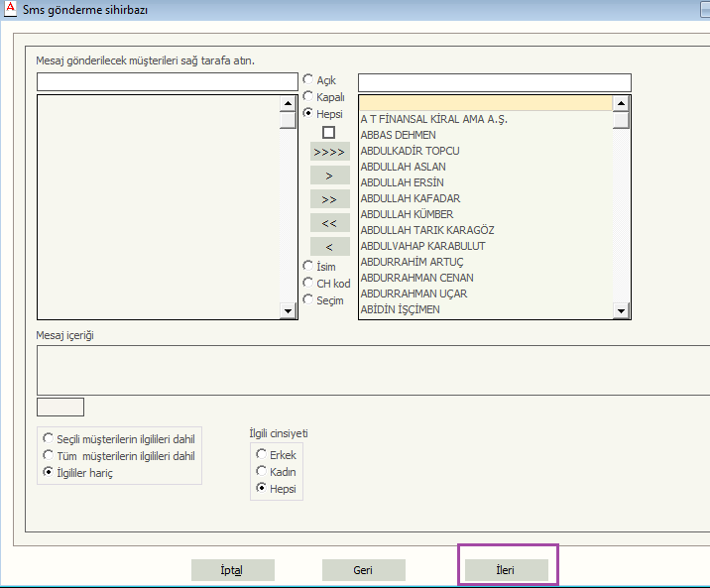Select the 'İsim' sorting radio button
The height and width of the screenshot is (588, 710).
point(308,266)
